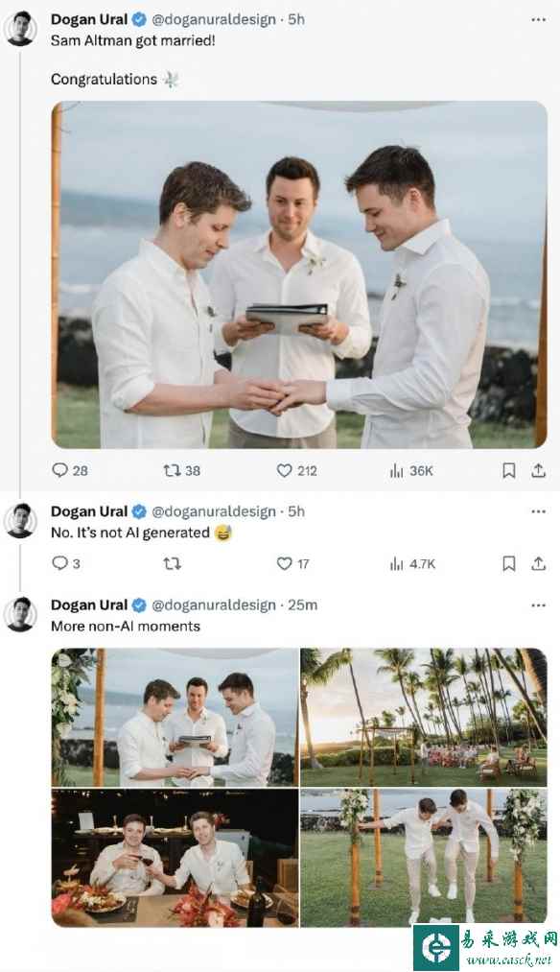Viewport: 560px width, 972px height.
Task: Toggle the bookmark on the first tweet
Action: pyautogui.click(x=509, y=470)
